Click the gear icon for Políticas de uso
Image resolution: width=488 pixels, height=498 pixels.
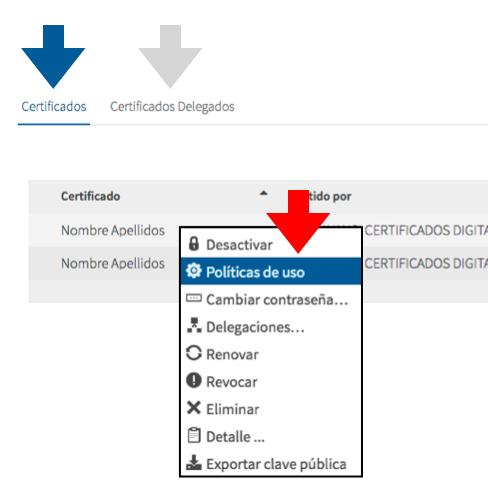pos(194,271)
